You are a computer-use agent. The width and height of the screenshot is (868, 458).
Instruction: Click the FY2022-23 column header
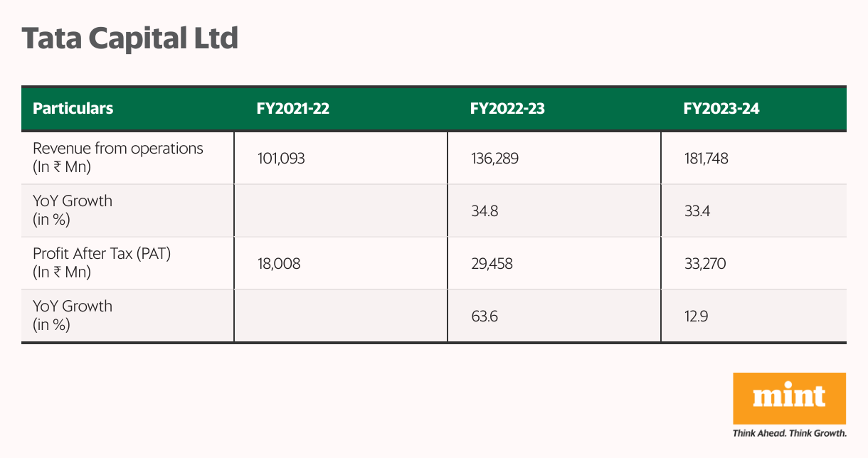click(x=507, y=109)
